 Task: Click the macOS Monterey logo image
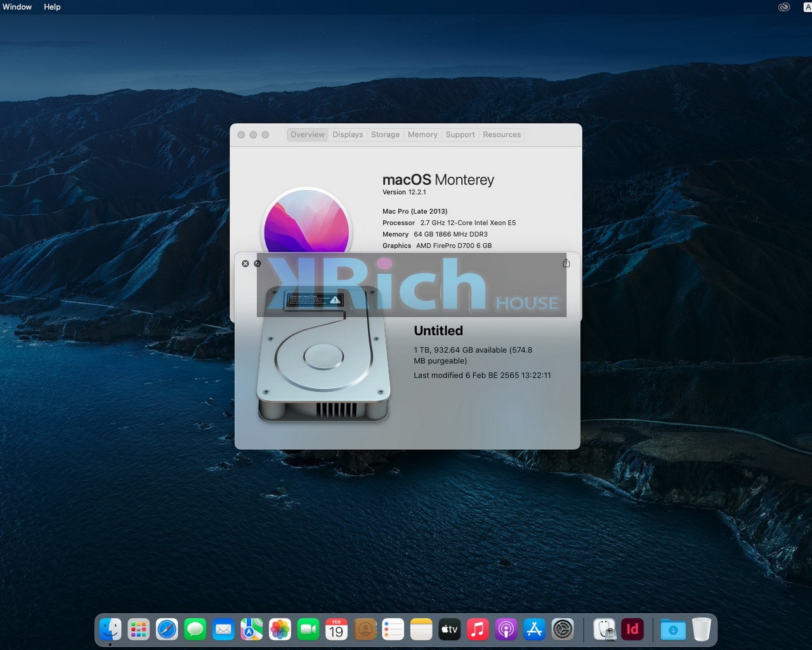coord(306,220)
